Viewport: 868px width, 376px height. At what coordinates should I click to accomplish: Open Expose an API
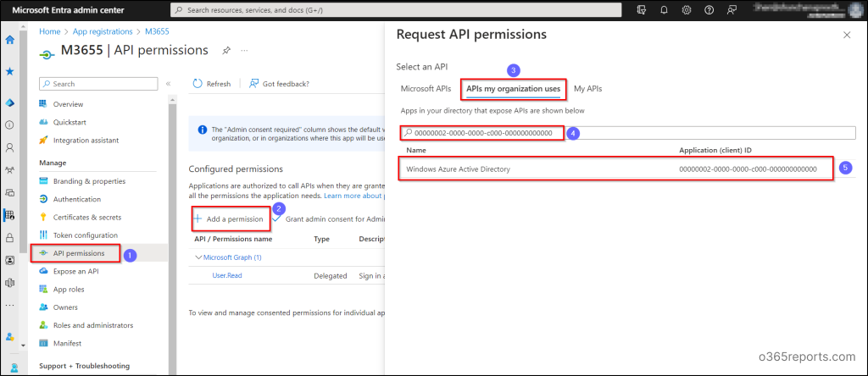tap(75, 272)
